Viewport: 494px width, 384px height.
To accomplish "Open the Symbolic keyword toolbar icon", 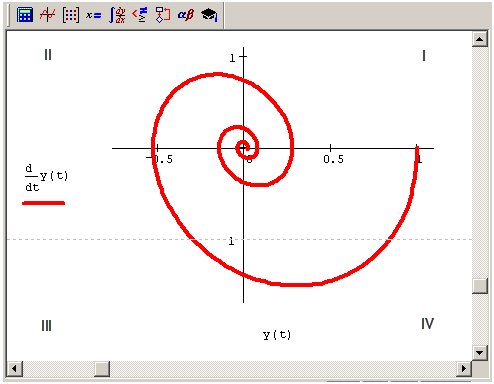I will coord(209,15).
